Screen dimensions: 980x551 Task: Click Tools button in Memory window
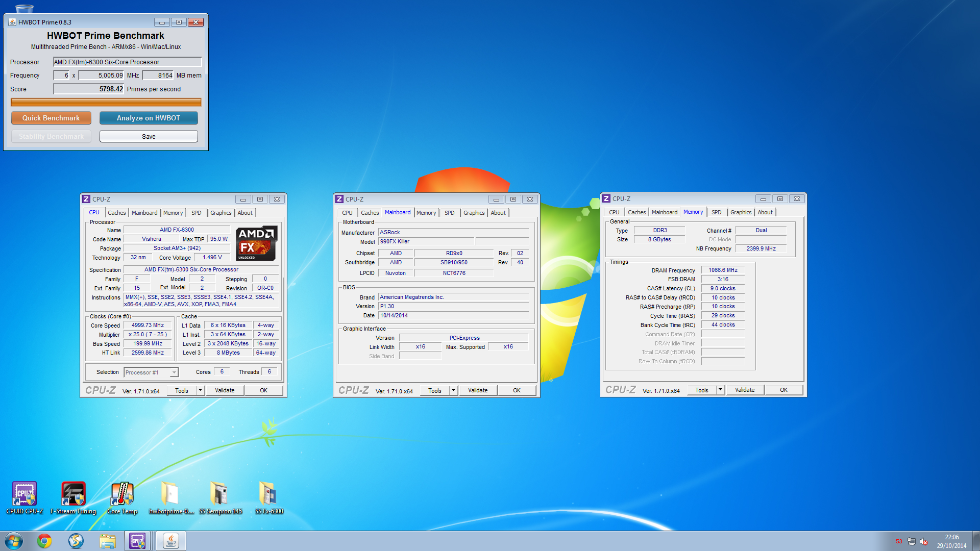(701, 390)
